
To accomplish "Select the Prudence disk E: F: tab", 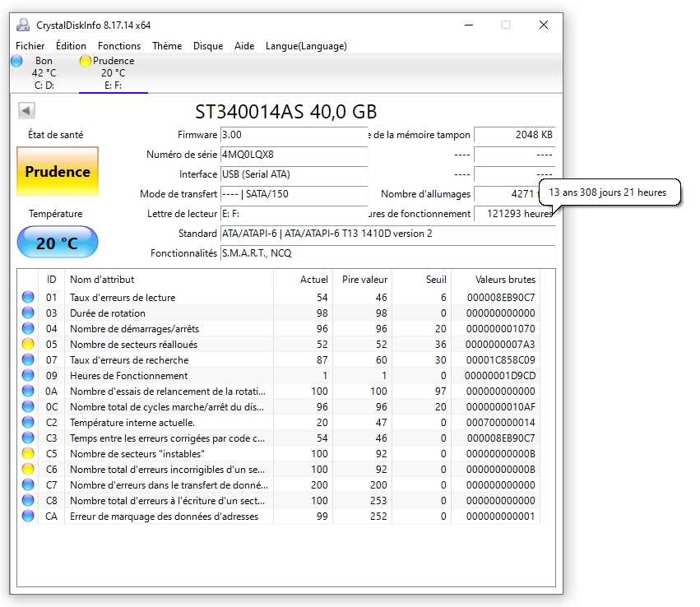I will click(x=113, y=72).
